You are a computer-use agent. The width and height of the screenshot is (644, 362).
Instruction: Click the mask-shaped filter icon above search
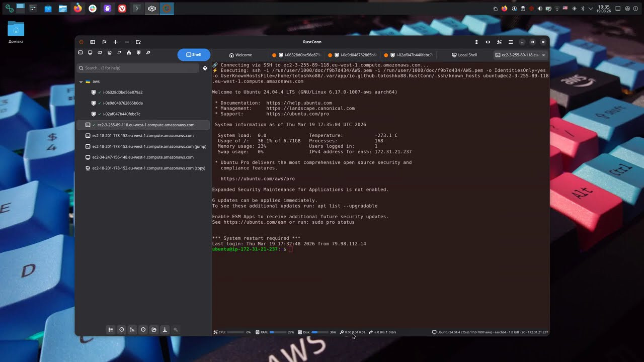(100, 53)
